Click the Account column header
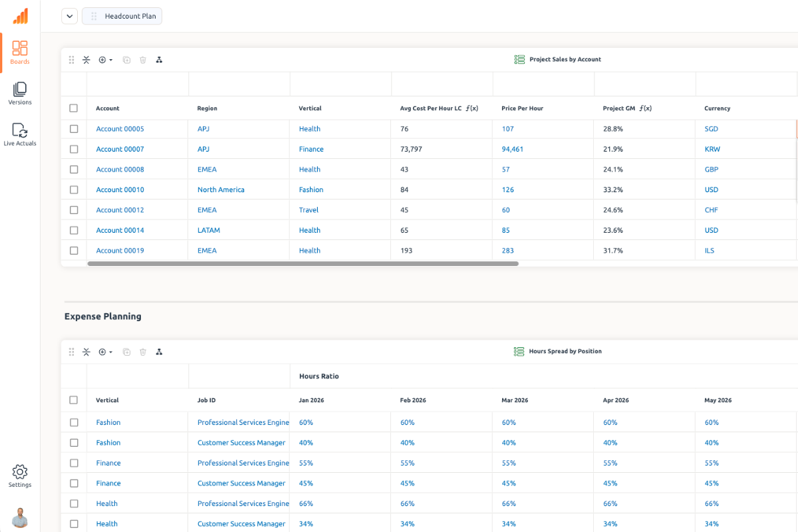 pyautogui.click(x=108, y=108)
